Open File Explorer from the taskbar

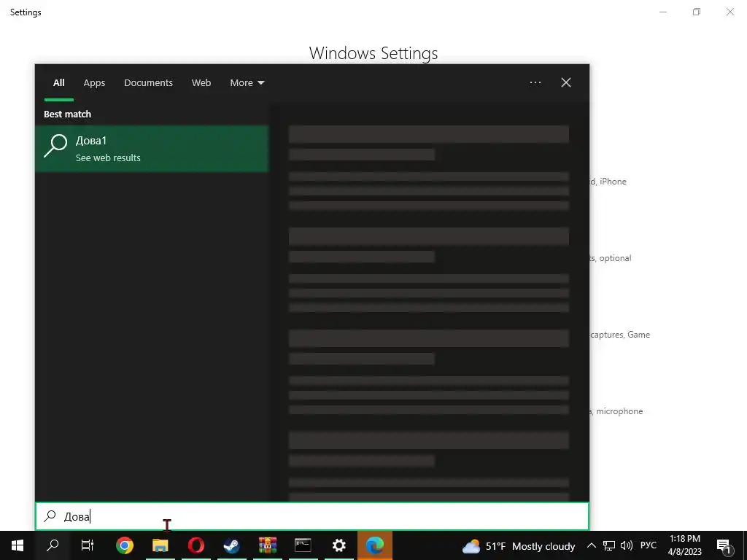coord(160,545)
